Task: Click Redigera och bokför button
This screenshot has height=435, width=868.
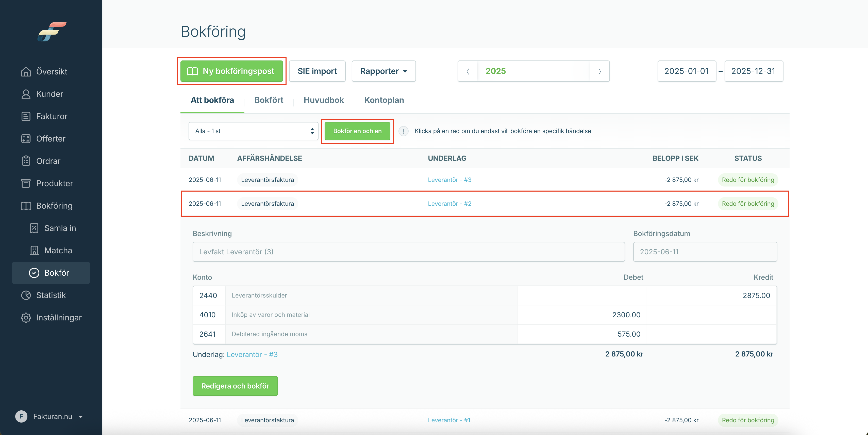Action: [x=235, y=386]
